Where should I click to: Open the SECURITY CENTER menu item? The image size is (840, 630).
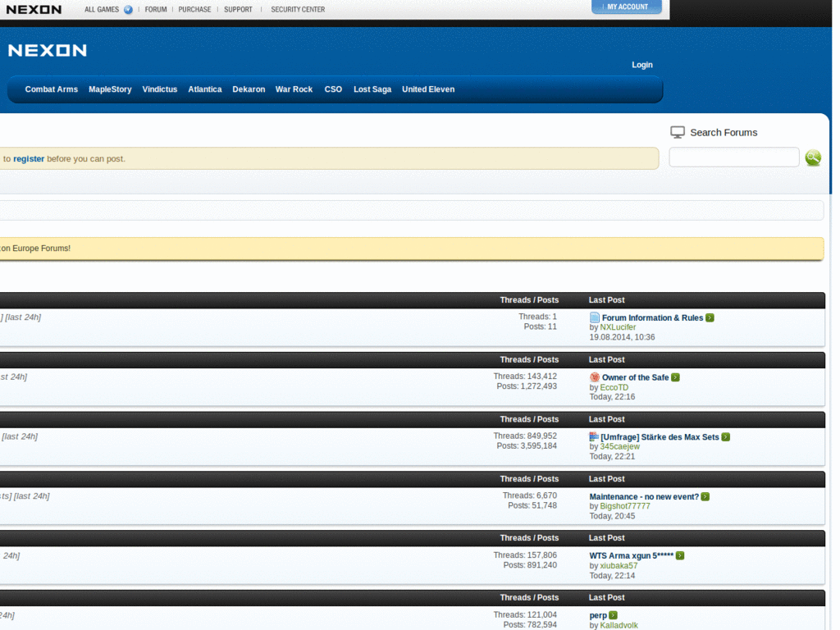coord(298,10)
